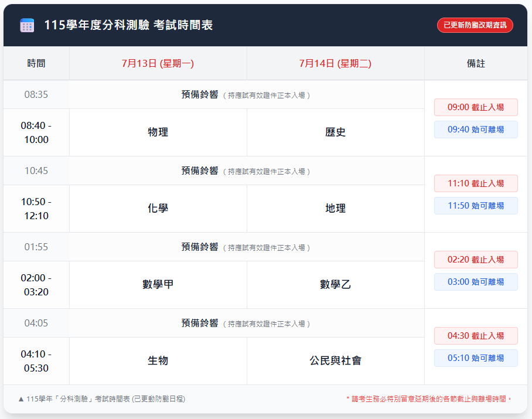The width and height of the screenshot is (532, 419).
Task: Click the 03:00 始可離場 tag
Action: (476, 282)
